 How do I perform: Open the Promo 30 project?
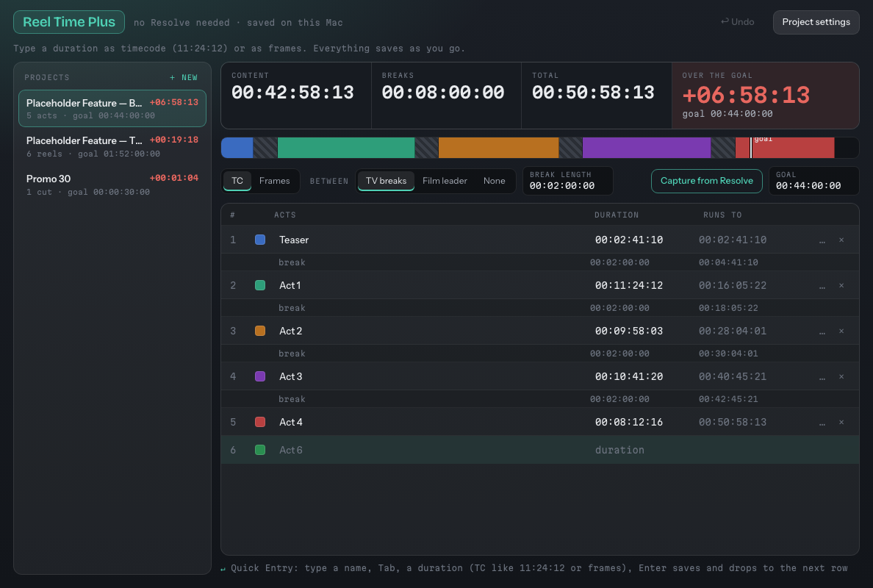112,185
